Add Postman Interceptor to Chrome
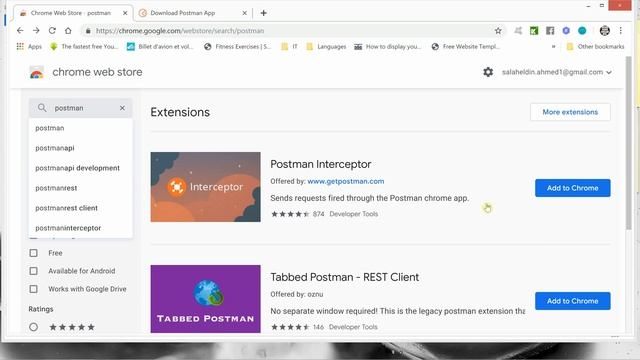The height and width of the screenshot is (360, 640). 573,188
